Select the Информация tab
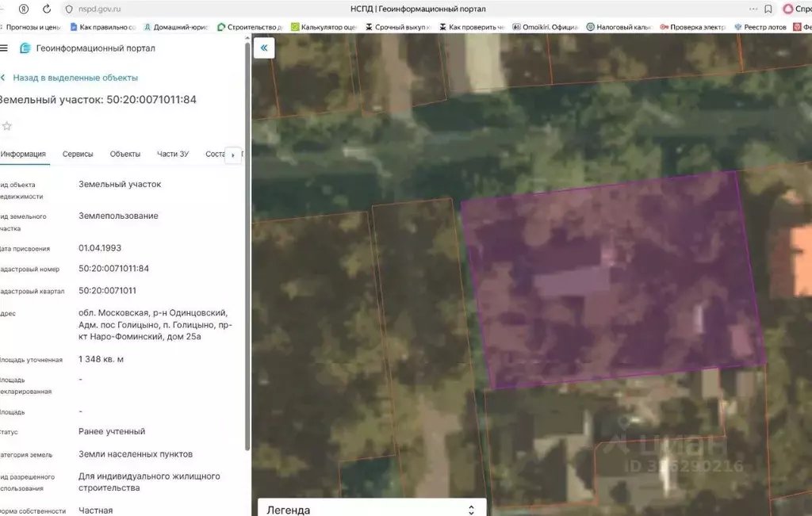The height and width of the screenshot is (516, 812). 23,154
